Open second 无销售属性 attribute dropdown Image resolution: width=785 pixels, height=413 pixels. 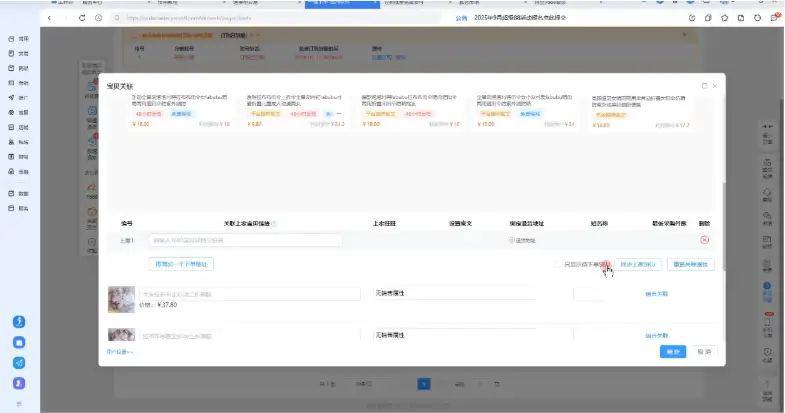[455, 335]
